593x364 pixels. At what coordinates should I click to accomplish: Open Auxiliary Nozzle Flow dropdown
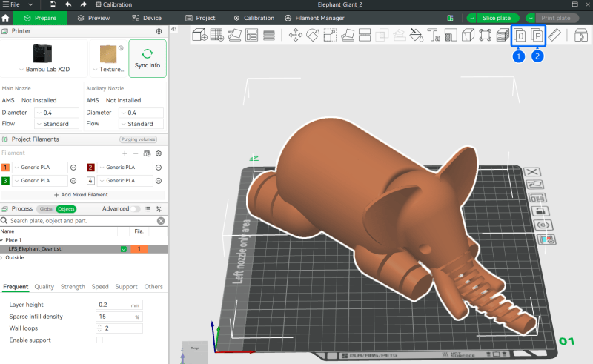(141, 124)
